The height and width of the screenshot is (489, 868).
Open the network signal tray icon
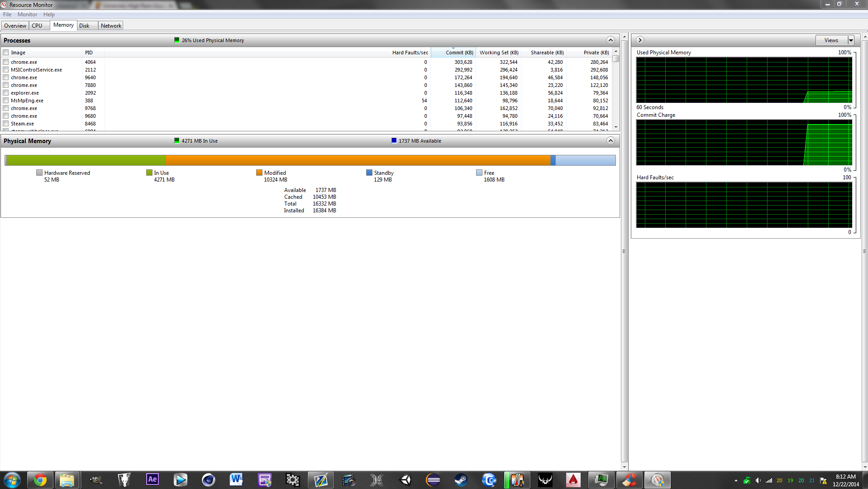(x=769, y=480)
